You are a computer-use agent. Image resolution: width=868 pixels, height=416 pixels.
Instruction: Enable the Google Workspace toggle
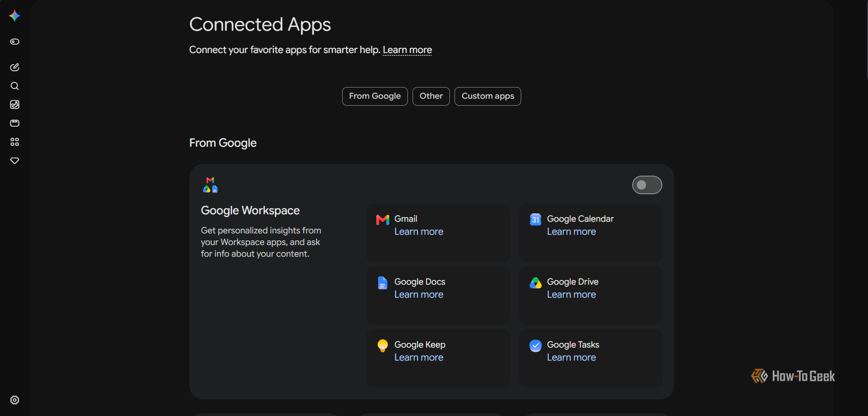pos(647,185)
